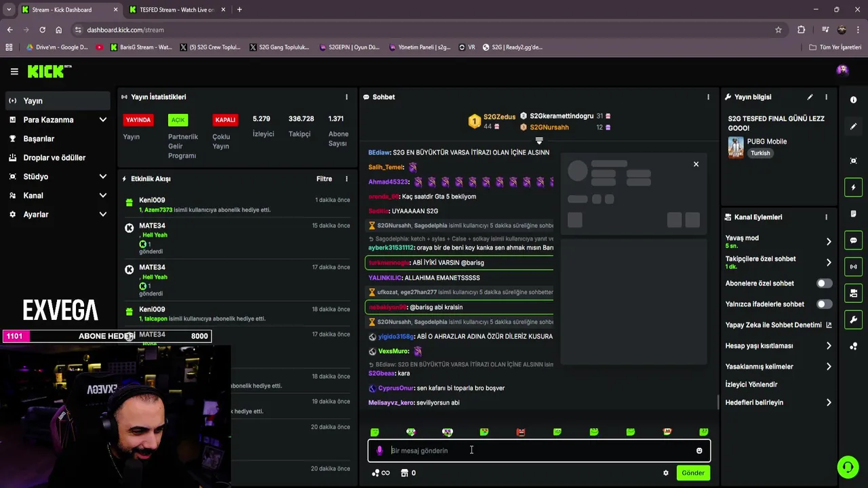
Task: Toggle the wrench panel icon in sidebar
Action: coord(853,320)
